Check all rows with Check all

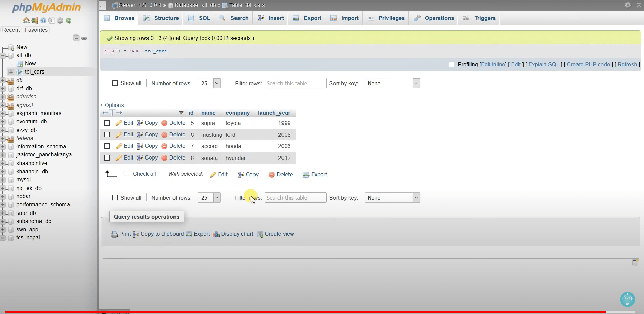tap(127, 174)
